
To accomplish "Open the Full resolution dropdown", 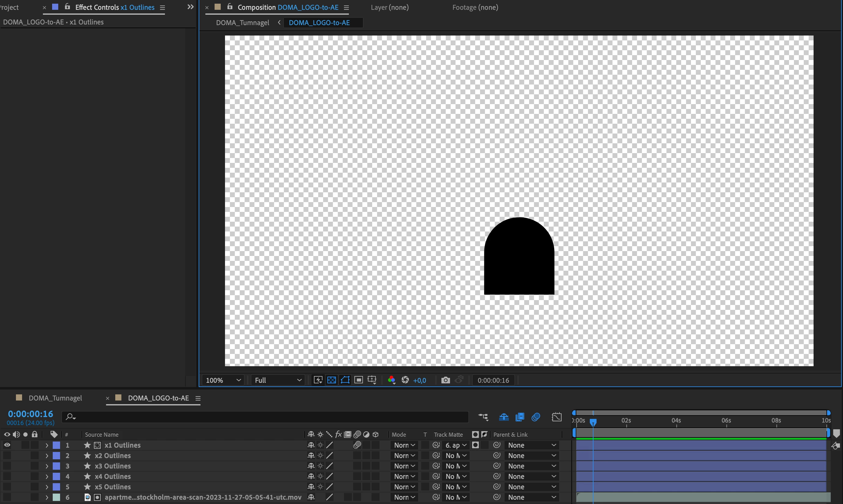I will point(278,380).
